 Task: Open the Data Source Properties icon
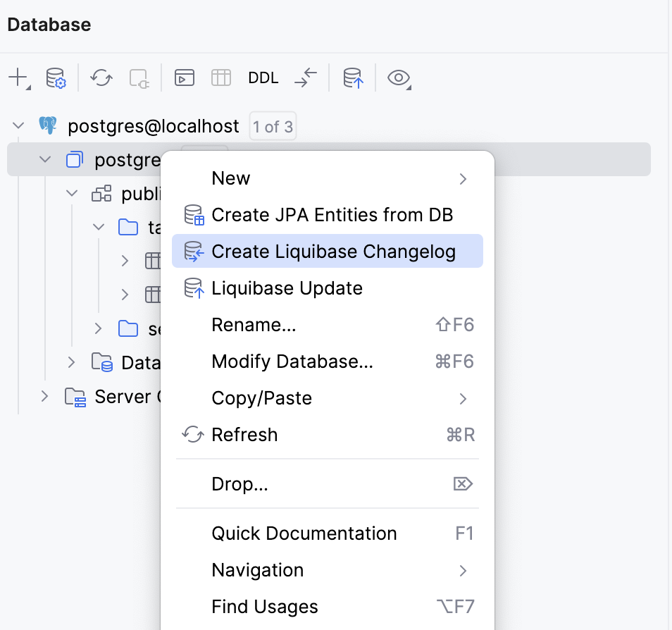[x=56, y=78]
